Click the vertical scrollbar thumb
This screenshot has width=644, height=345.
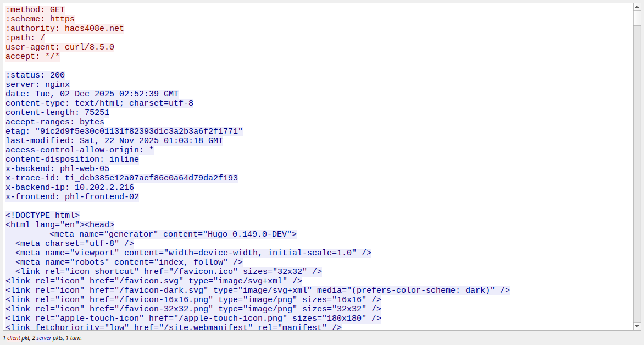[637, 18]
